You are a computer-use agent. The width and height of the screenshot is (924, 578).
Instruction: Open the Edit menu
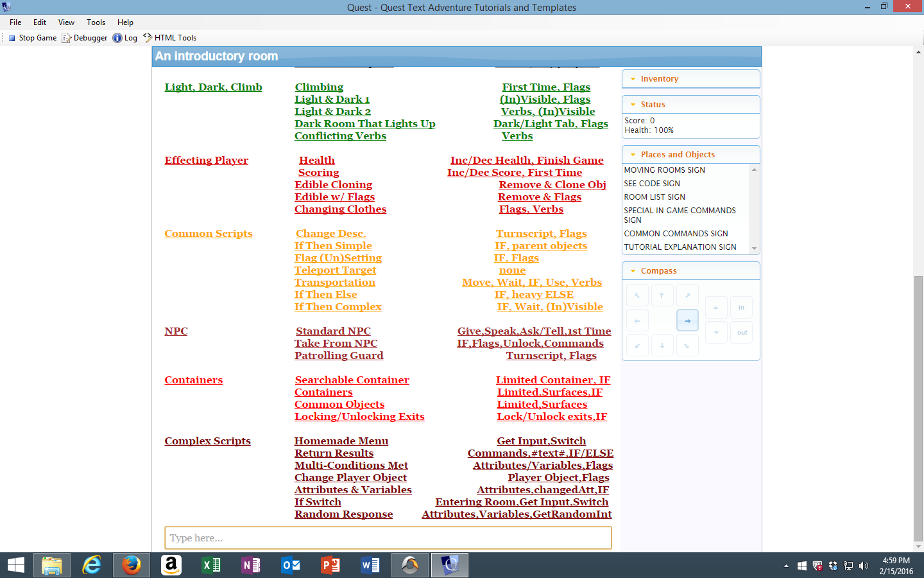(x=40, y=22)
